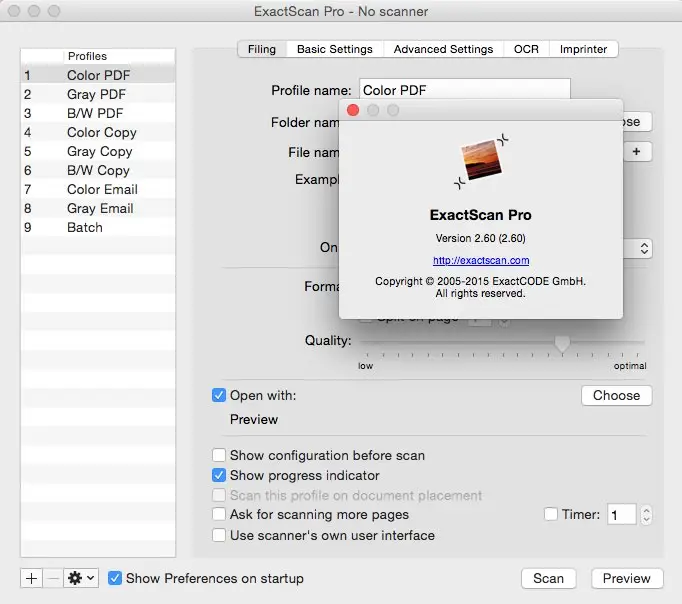This screenshot has height=604, width=682.
Task: Enable Ask for scanning more pages
Action: click(x=219, y=514)
